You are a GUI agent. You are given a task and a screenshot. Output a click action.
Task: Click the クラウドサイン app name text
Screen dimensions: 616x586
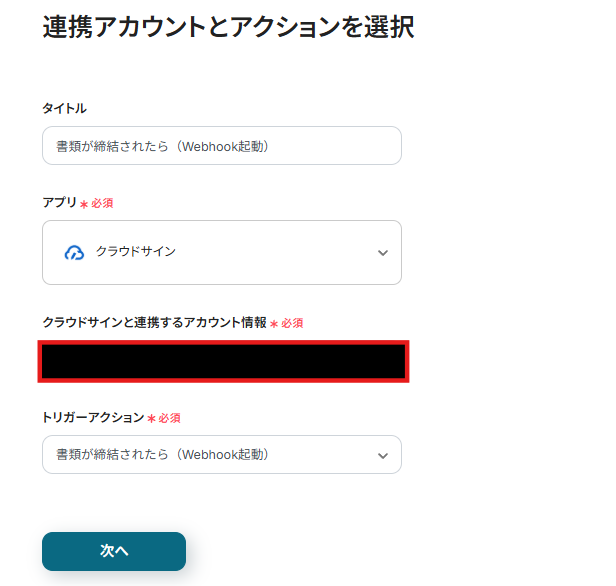(136, 252)
